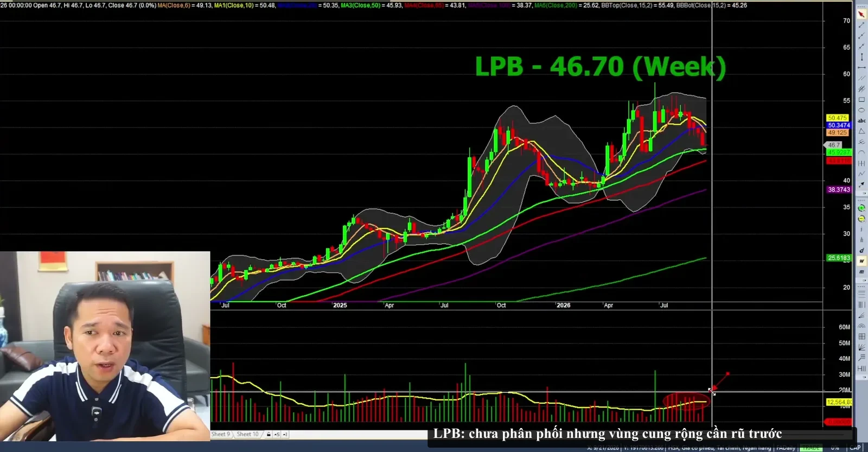Viewport: 868px width, 452px height.
Task: Switch to the Sheet 10 tab
Action: point(248,434)
